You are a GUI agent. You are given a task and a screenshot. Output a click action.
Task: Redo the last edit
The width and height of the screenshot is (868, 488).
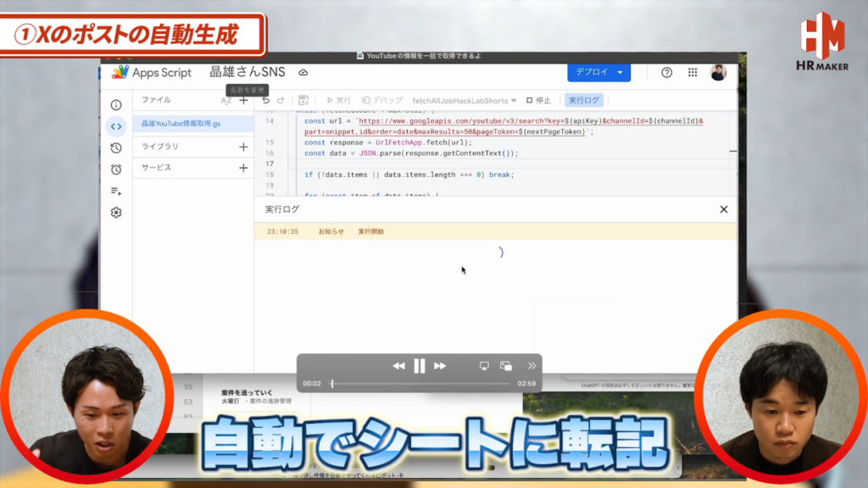[x=281, y=100]
